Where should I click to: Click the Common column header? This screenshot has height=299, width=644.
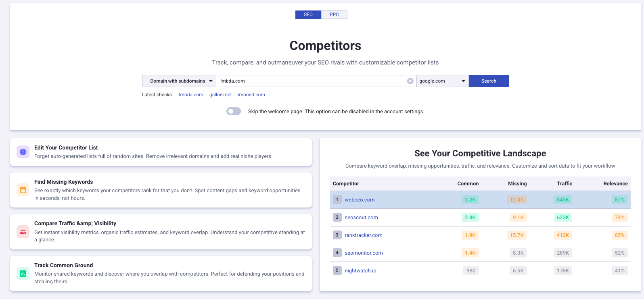pyautogui.click(x=468, y=183)
